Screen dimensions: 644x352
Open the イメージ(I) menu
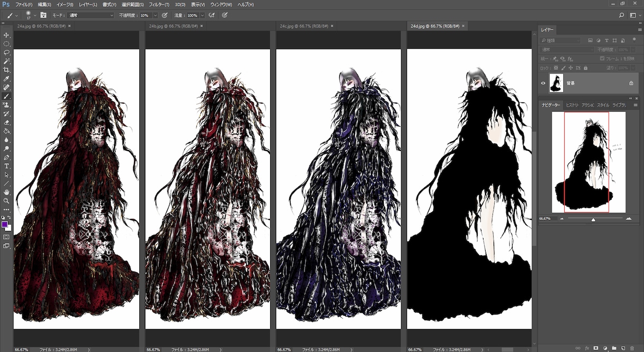click(x=64, y=4)
